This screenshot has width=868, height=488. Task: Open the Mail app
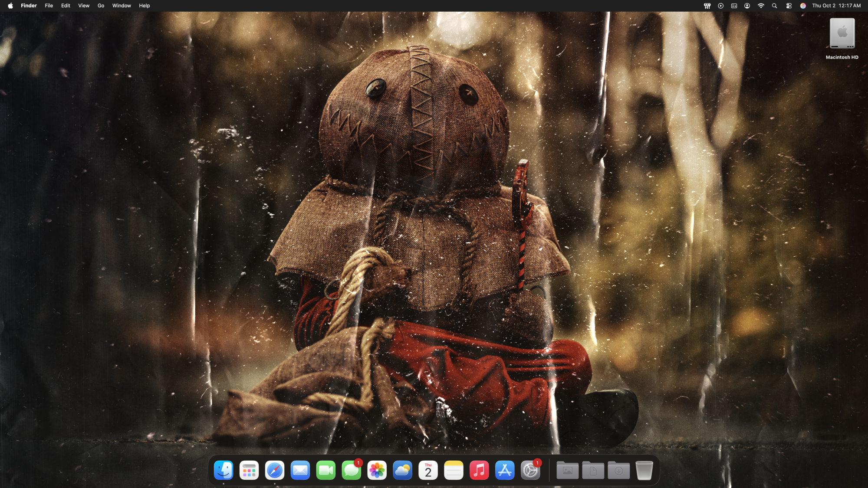300,470
